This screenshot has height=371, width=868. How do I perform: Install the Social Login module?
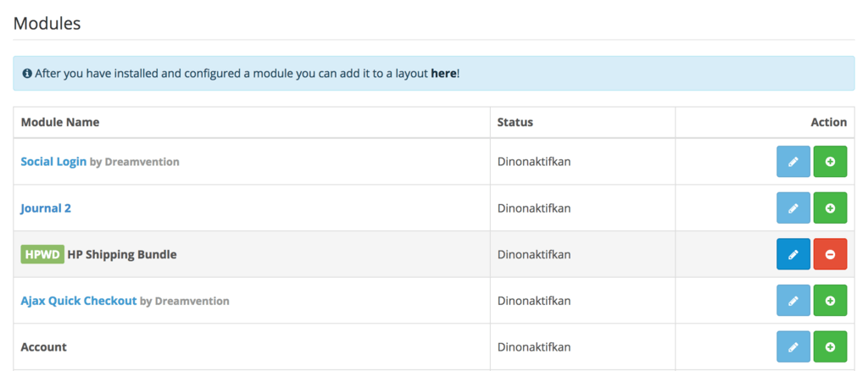coord(830,162)
